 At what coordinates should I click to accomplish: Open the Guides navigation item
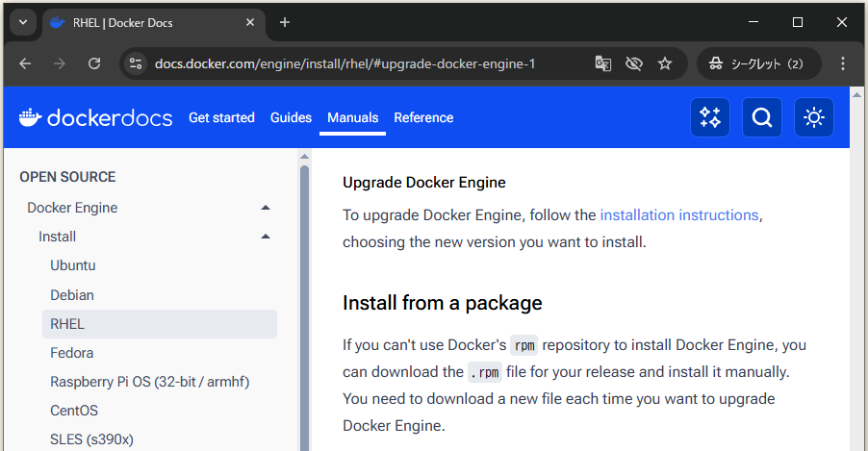pyautogui.click(x=291, y=118)
